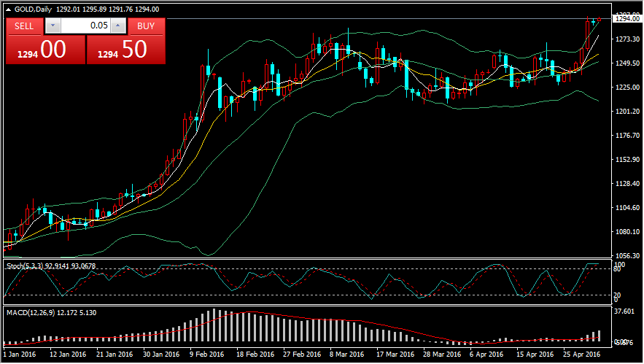
Task: Click the 1152.90 price axis label
Action: [627, 160]
